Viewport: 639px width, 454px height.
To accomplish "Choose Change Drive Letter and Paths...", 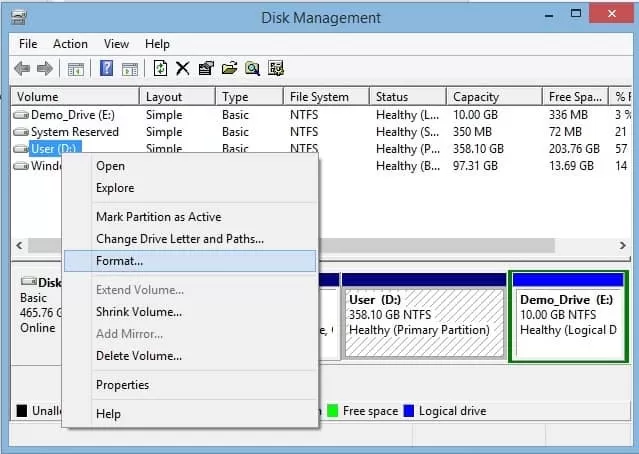I will 179,239.
